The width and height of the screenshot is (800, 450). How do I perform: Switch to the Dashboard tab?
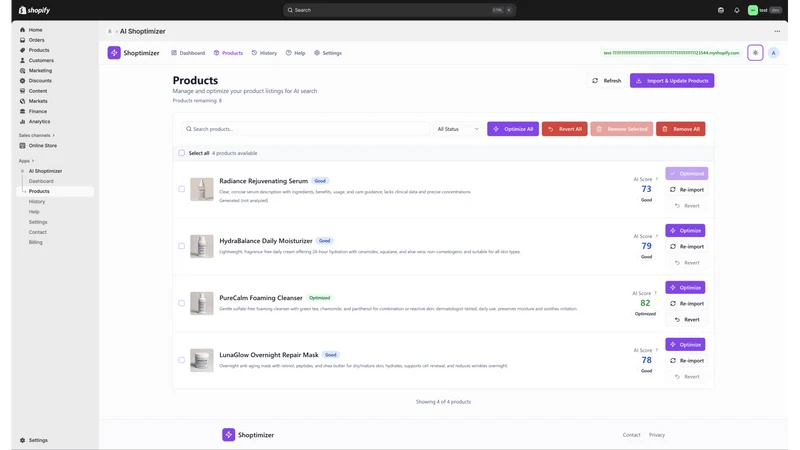click(188, 53)
